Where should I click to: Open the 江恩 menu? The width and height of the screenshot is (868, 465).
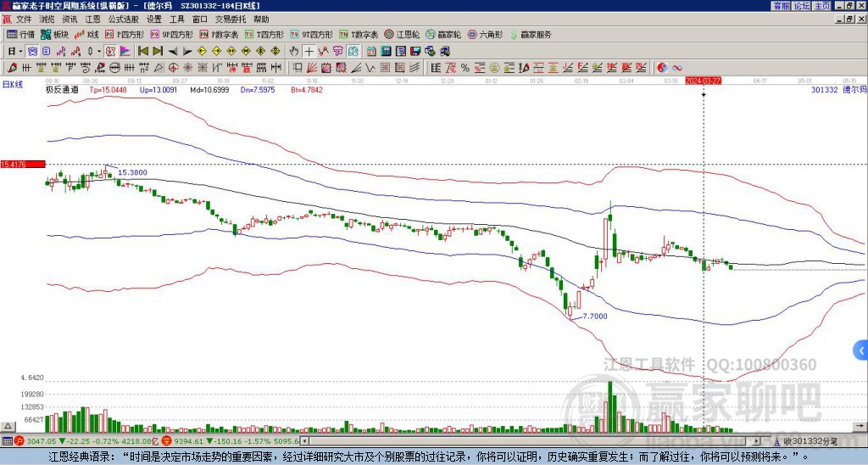pos(92,20)
